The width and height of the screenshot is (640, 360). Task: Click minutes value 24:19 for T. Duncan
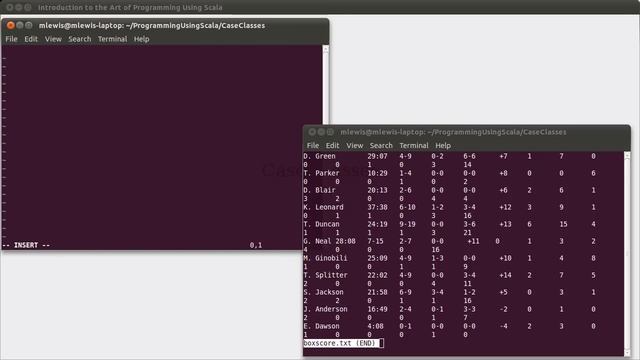click(x=378, y=224)
